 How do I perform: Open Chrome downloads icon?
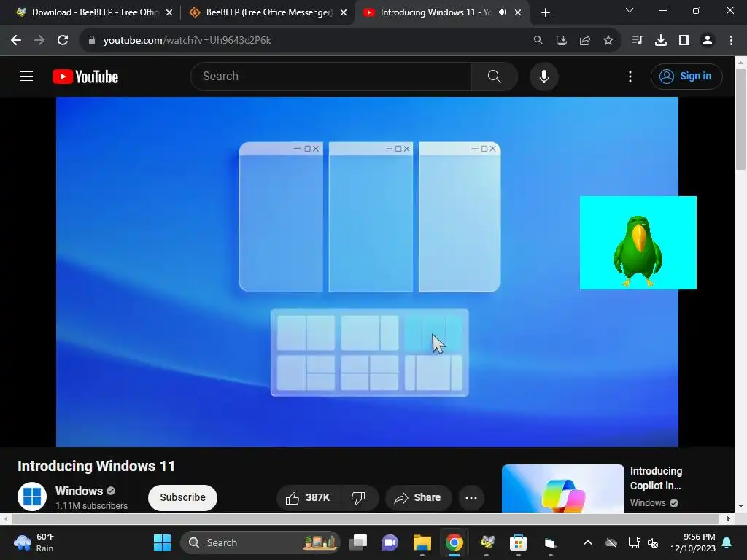tap(661, 41)
